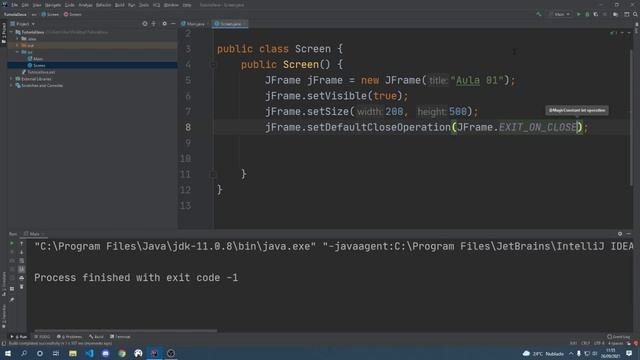Screen dimensions: 640x360
Task: Hide the Project panel with minus icon
Action: [173, 24]
